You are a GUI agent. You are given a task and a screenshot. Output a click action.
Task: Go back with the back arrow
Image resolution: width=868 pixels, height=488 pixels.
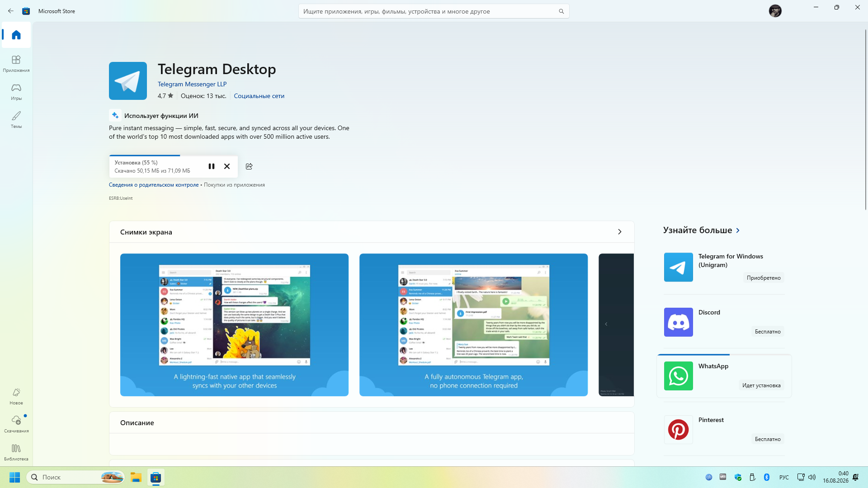pyautogui.click(x=11, y=11)
